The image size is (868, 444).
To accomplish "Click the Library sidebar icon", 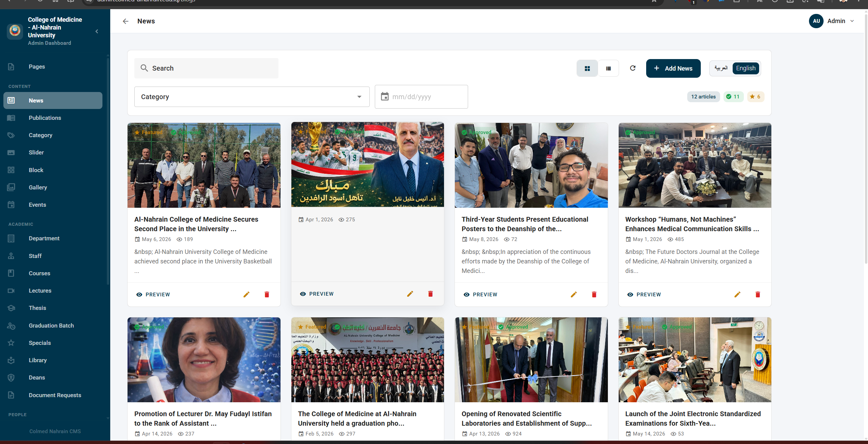I will tap(11, 360).
